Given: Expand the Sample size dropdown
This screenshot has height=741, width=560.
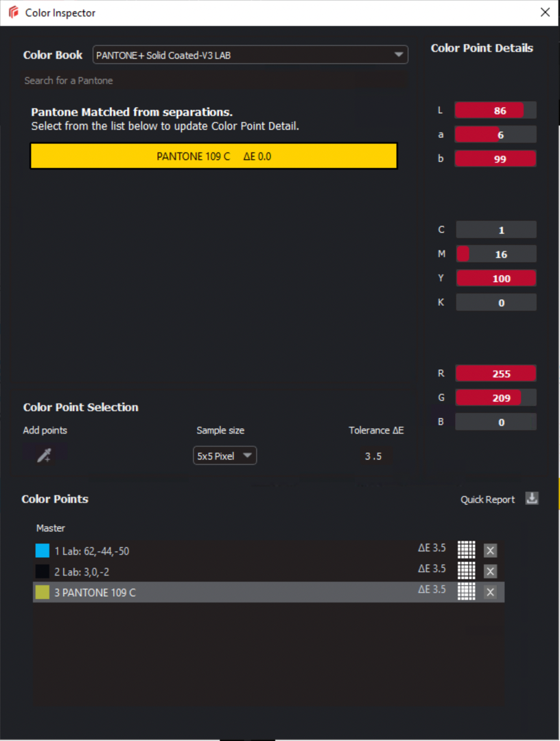Looking at the screenshot, I should (x=224, y=455).
